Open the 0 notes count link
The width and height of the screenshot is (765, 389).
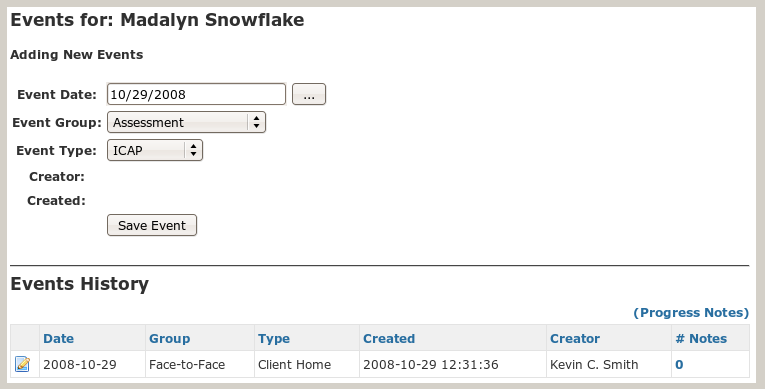[x=679, y=365]
